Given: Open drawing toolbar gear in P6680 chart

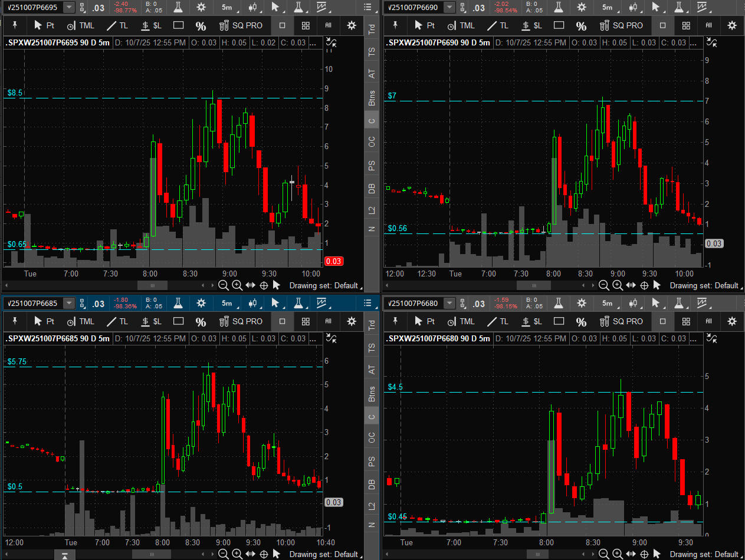Looking at the screenshot, I should coord(732,321).
